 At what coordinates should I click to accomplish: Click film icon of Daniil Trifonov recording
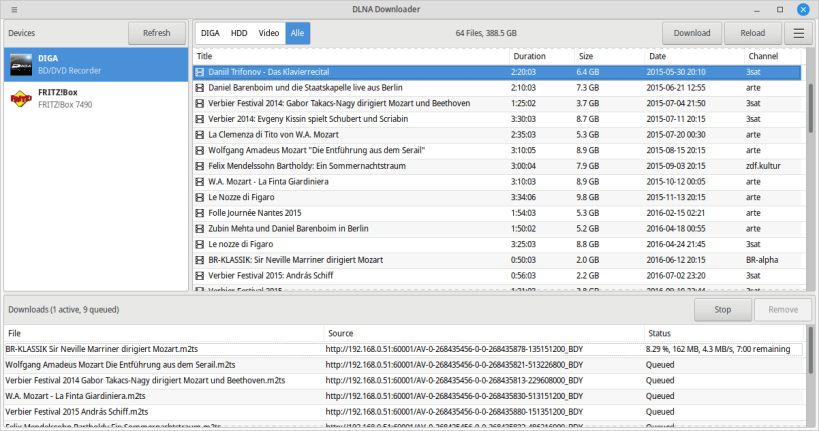click(x=200, y=72)
